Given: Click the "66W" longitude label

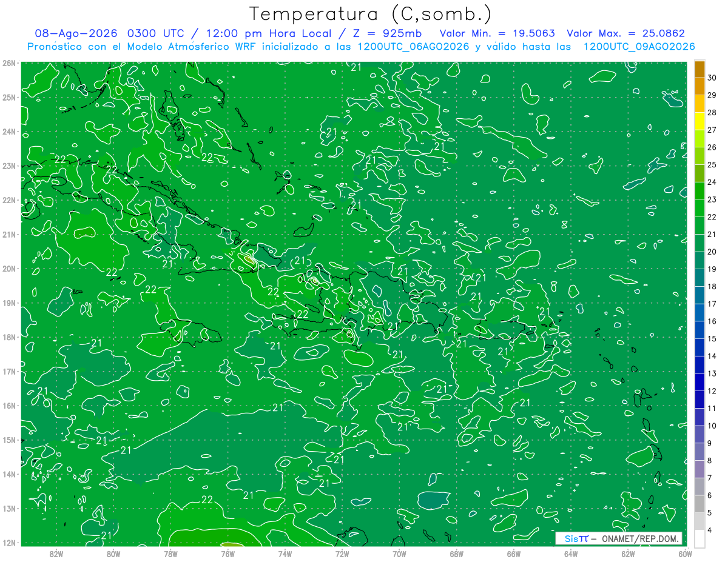Looking at the screenshot, I should tap(513, 554).
